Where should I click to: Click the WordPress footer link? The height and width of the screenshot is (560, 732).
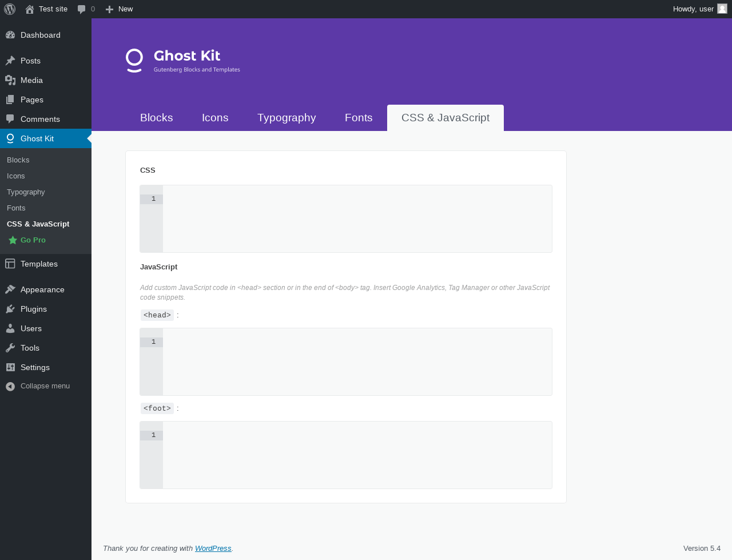213,548
